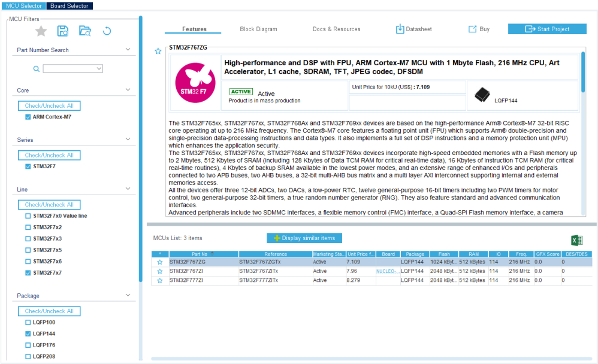Check the LQFP176 package filter

point(28,345)
